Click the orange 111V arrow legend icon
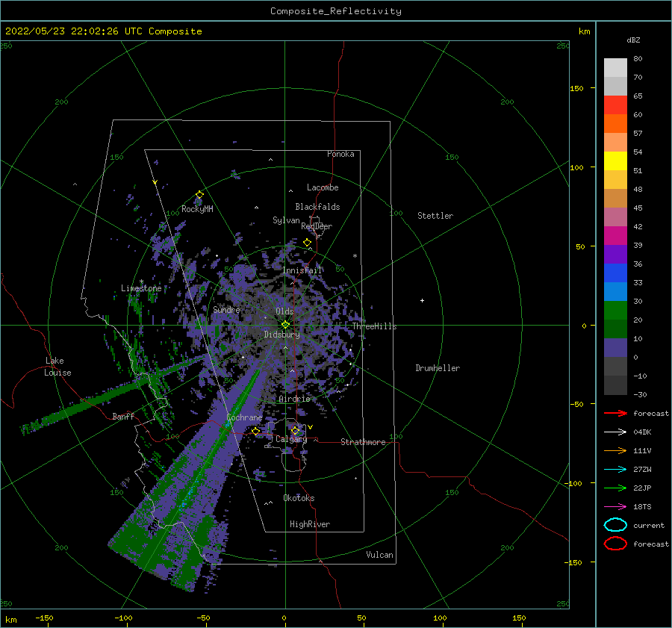This screenshot has height=628, width=672. [615, 450]
